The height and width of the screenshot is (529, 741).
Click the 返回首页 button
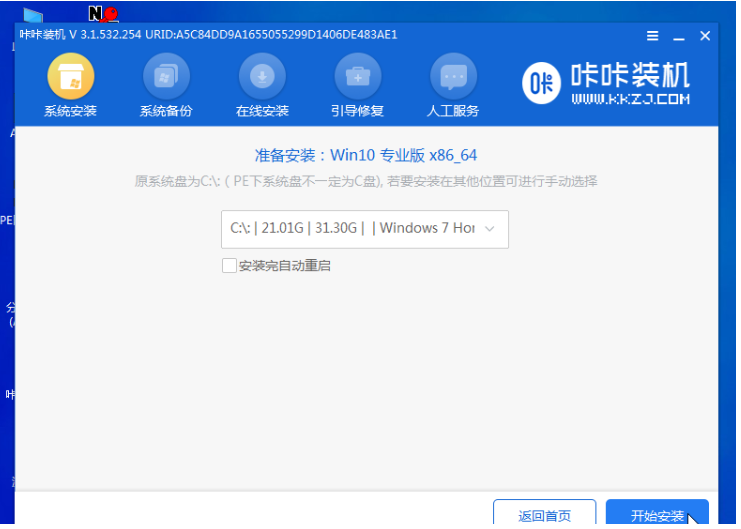544,515
